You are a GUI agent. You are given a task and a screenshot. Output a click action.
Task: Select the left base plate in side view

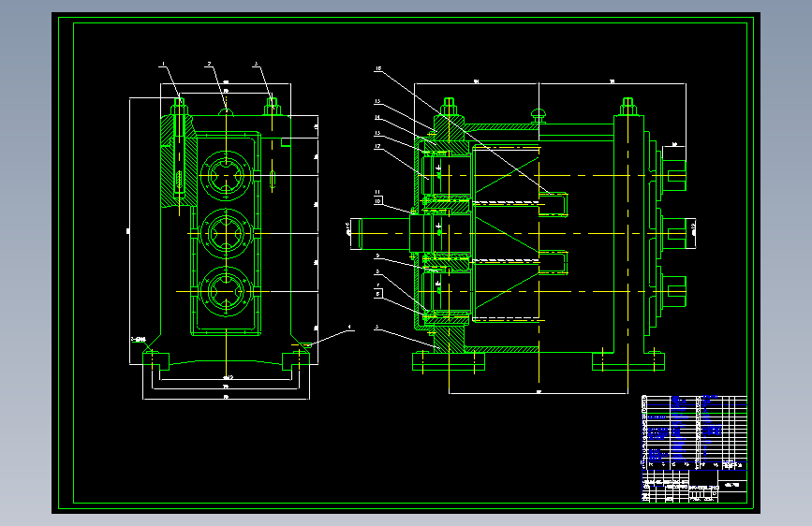(x=449, y=361)
